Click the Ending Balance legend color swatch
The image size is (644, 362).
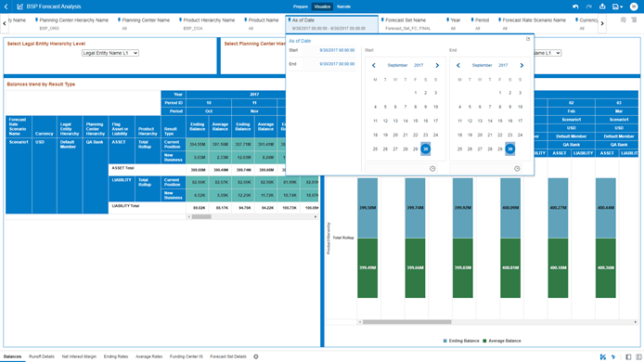[x=445, y=341]
